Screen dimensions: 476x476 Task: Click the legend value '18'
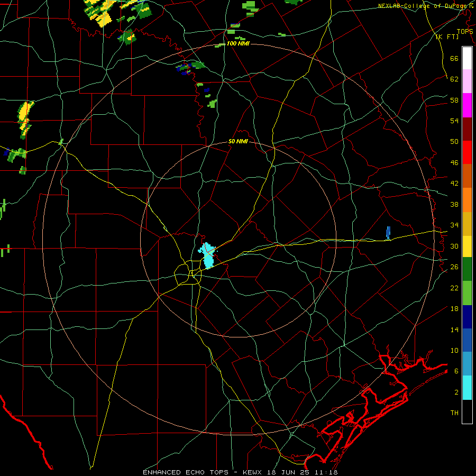coord(454,309)
